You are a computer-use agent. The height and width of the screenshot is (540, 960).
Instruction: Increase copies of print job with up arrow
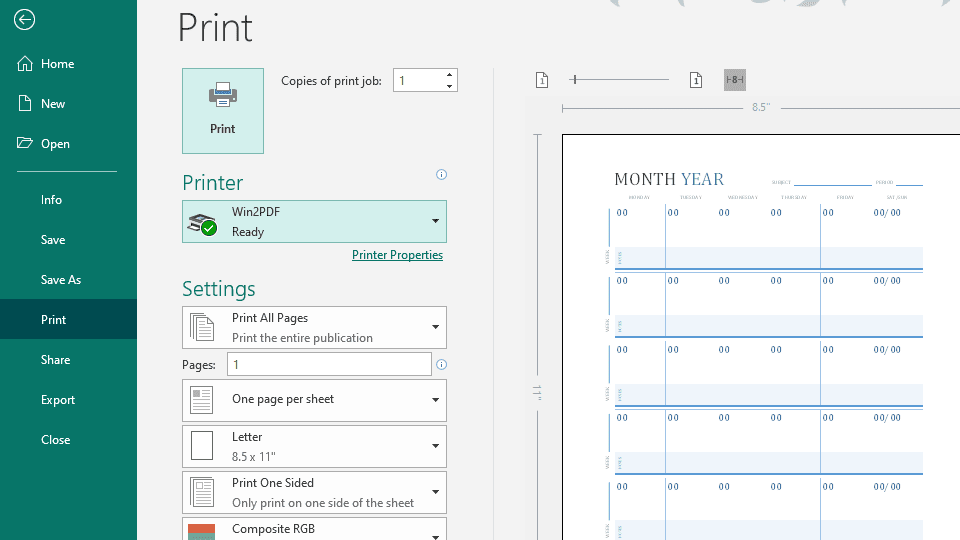450,74
